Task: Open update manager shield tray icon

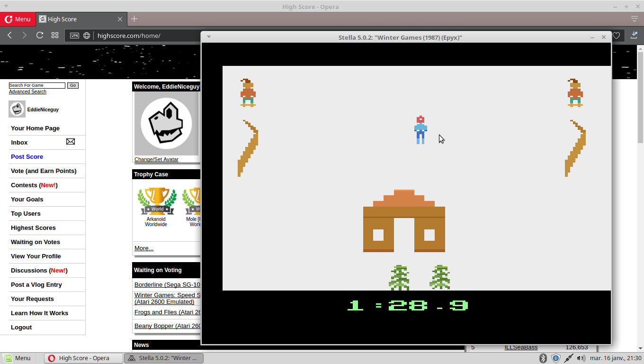Action: click(x=556, y=358)
